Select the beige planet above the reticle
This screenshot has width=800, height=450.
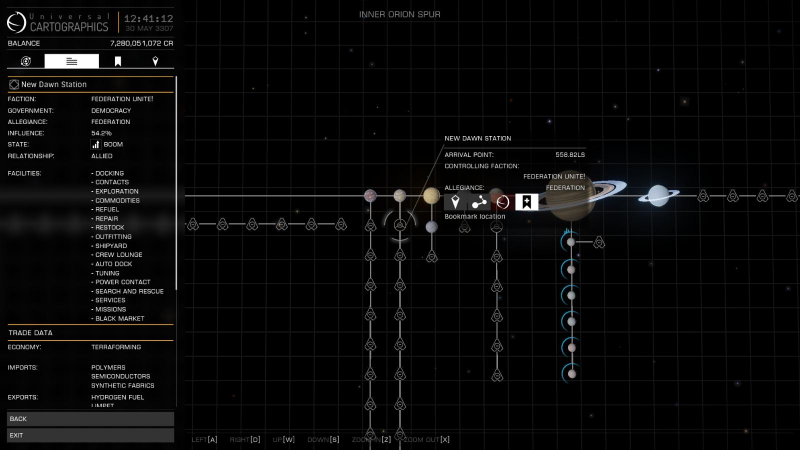pyautogui.click(x=400, y=195)
